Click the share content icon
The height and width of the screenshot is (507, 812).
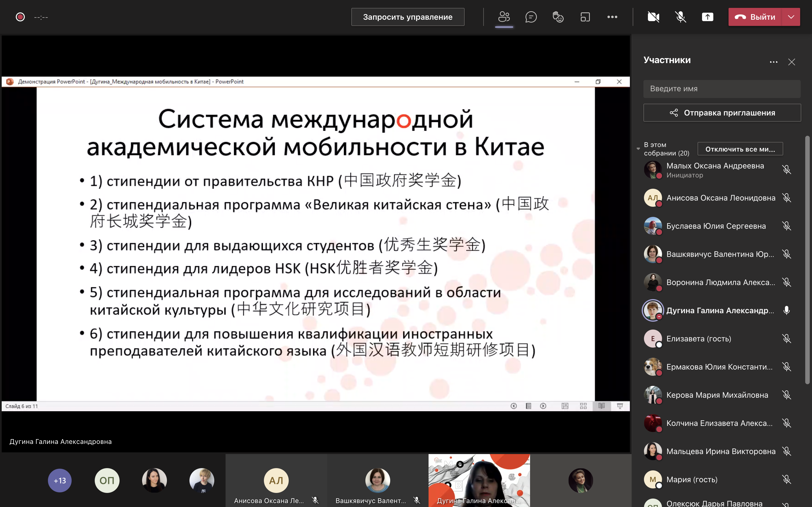coord(708,17)
